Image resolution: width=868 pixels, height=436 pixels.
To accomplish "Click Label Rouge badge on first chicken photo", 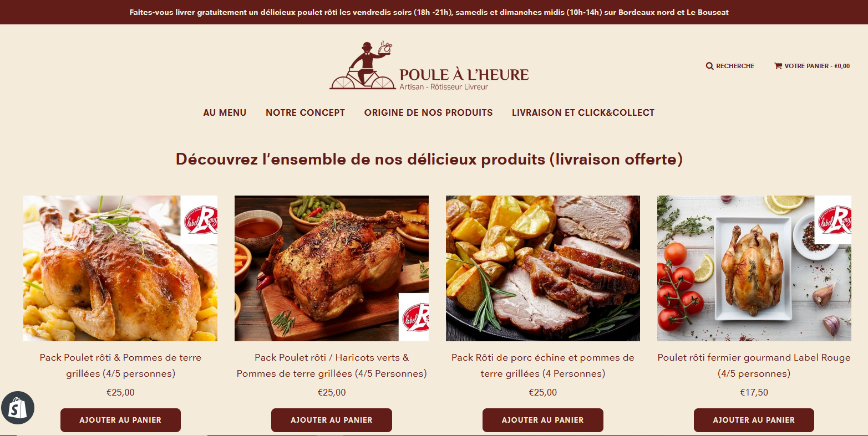I will [199, 220].
